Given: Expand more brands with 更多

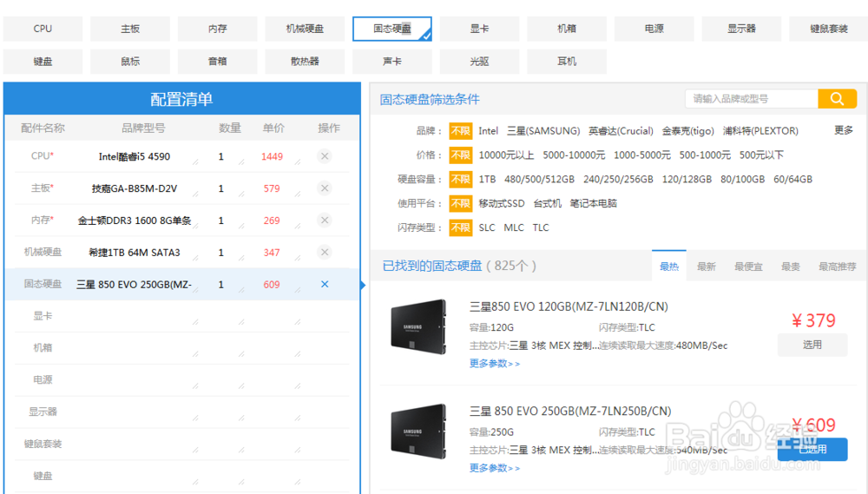Looking at the screenshot, I should [845, 130].
